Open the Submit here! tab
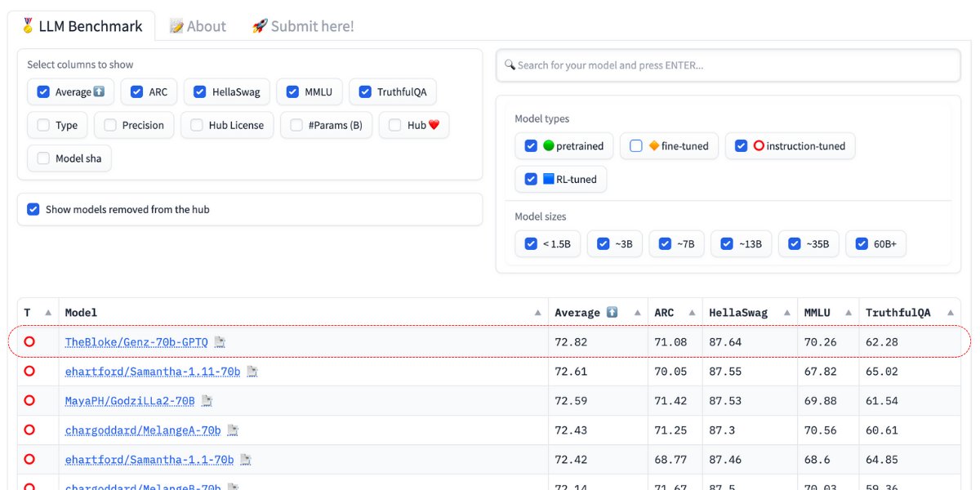This screenshot has width=980, height=490. (303, 26)
